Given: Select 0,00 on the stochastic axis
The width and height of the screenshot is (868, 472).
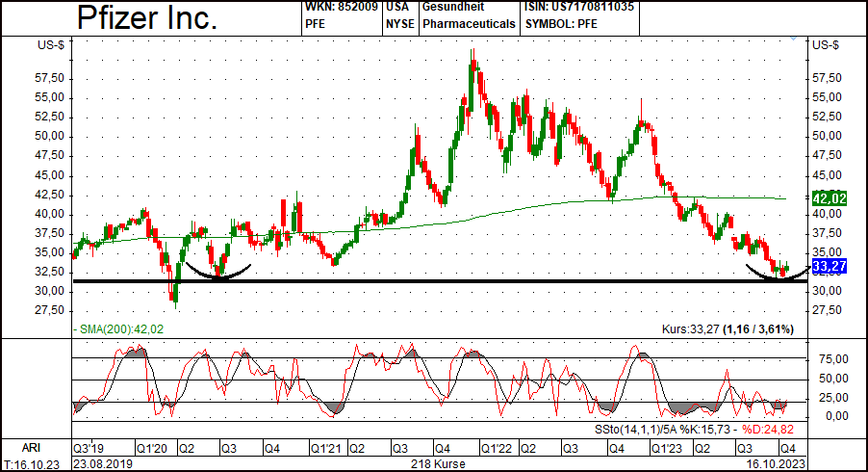Looking at the screenshot, I should click(x=836, y=416).
